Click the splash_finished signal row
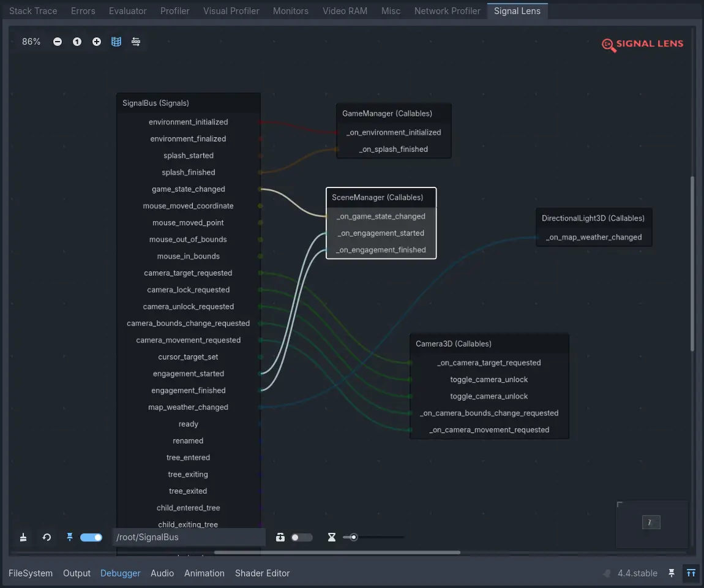Image resolution: width=704 pixels, height=588 pixels. (189, 173)
